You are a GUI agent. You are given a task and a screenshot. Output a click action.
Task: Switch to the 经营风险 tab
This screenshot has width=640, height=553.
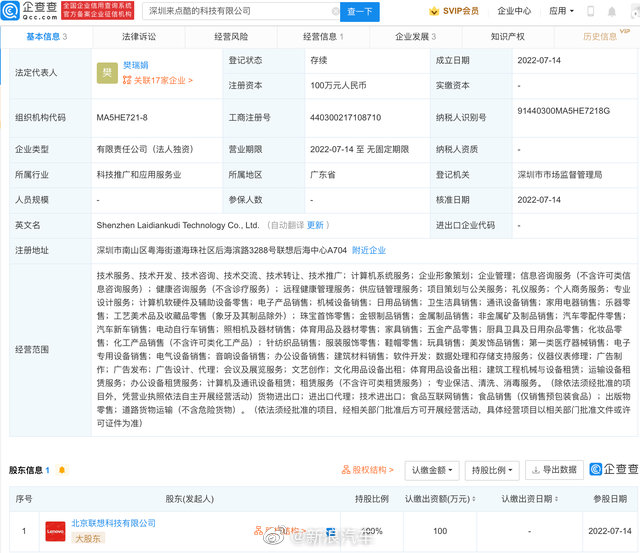click(x=231, y=37)
